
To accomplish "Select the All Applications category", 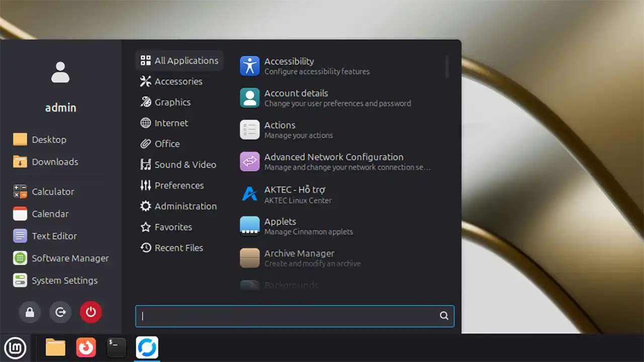I will click(x=180, y=60).
